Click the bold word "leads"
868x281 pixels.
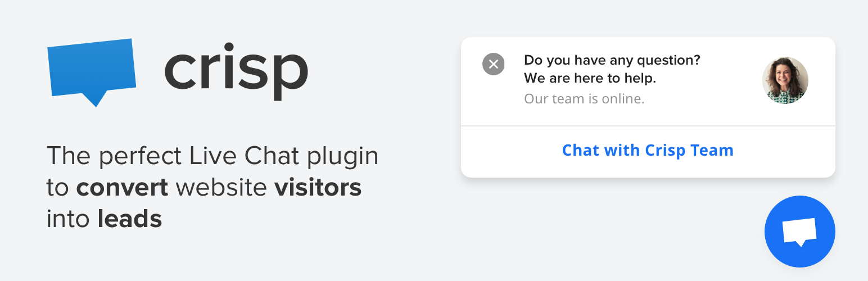(130, 219)
